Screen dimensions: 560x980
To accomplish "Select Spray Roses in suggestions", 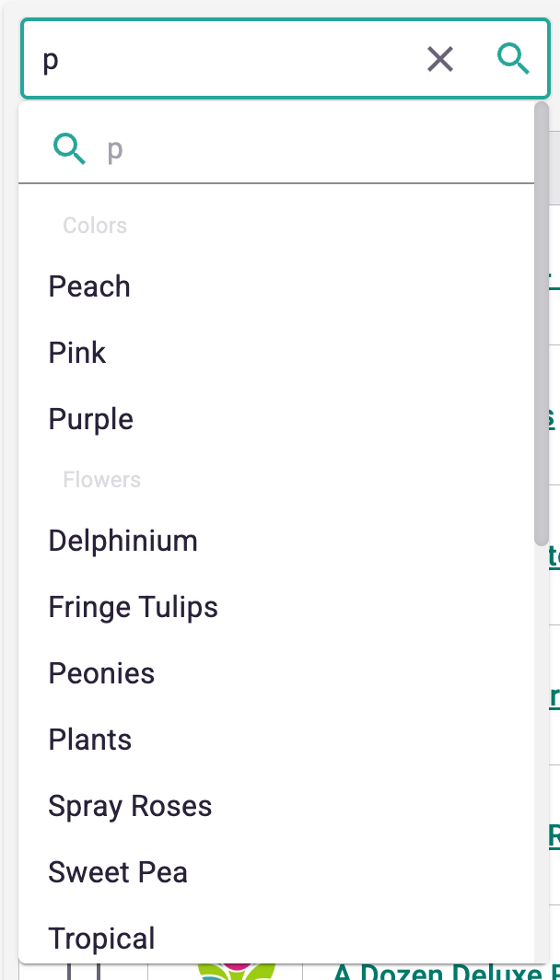I will (x=276, y=806).
